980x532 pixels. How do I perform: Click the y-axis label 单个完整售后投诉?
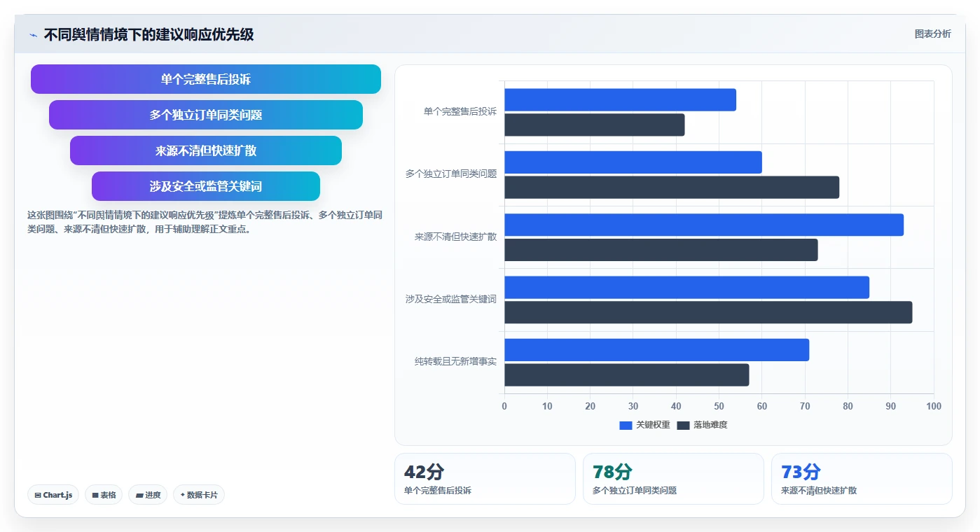(x=460, y=111)
